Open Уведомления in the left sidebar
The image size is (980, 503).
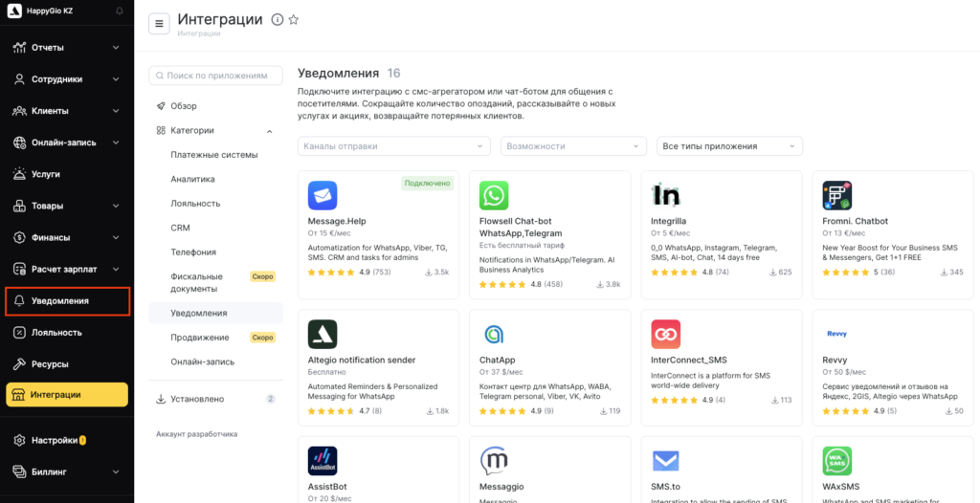(67, 301)
